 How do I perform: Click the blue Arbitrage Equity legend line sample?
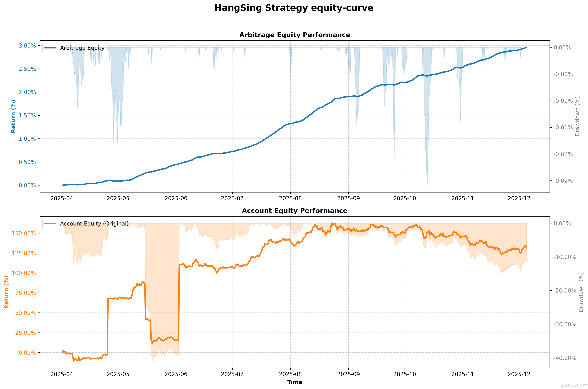click(50, 48)
